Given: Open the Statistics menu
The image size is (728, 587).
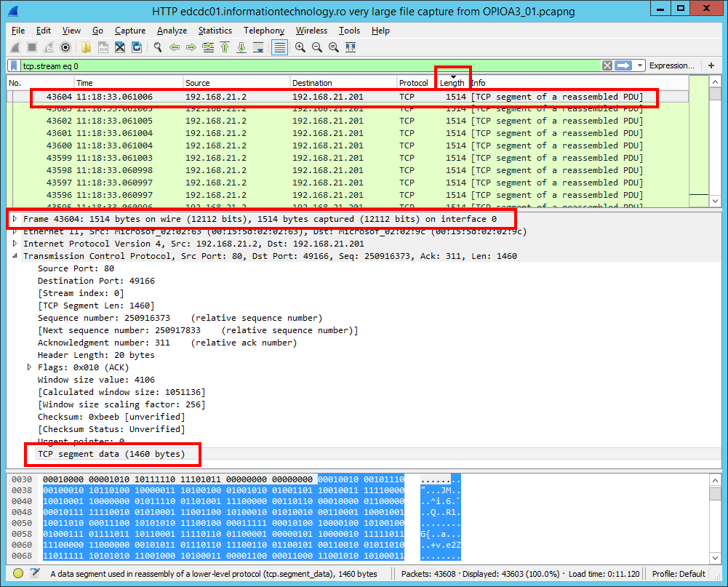Looking at the screenshot, I should tap(215, 31).
